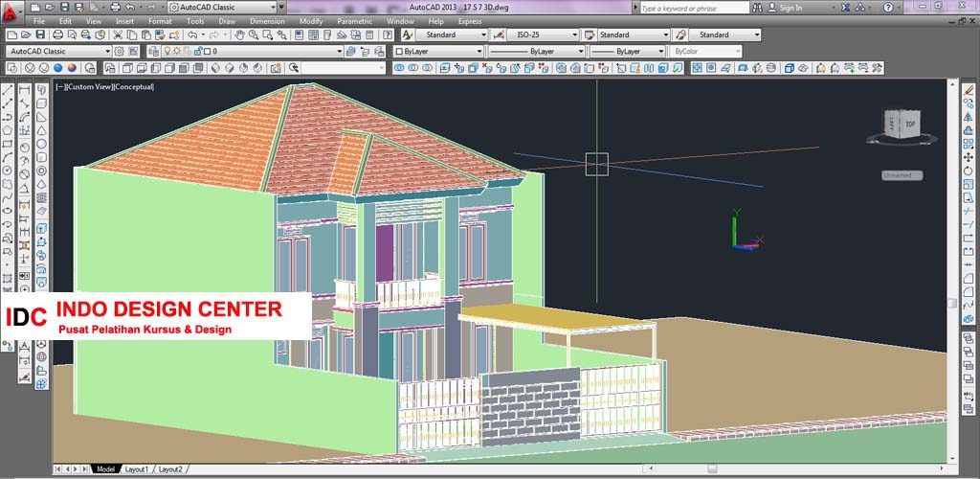Viewport: 980px width, 479px height.
Task: Click the Unnamed UCS menu under ViewCube
Action: click(x=902, y=175)
